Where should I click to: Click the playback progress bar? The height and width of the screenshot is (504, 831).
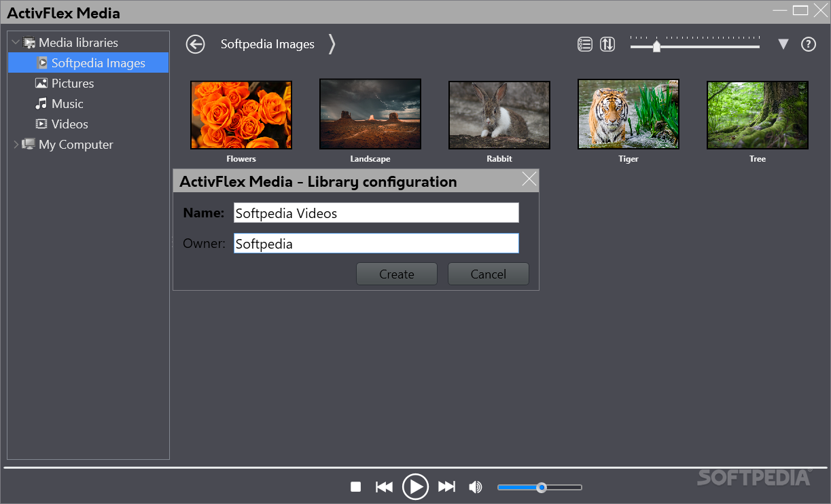click(x=415, y=467)
